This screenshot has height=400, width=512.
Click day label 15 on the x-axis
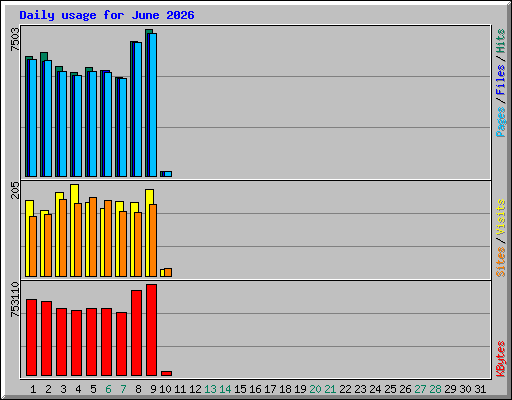tap(240, 389)
